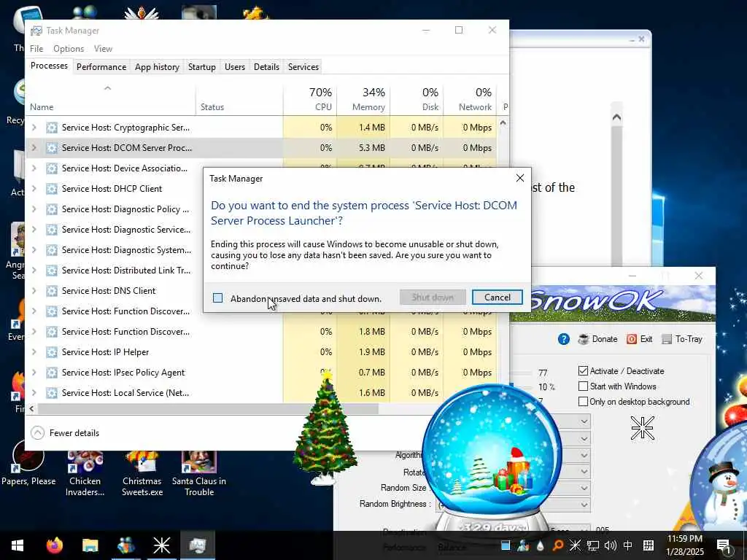Screen dimensions: 747x560
Task: Click the gear icon of IP Helper row
Action: click(52, 352)
